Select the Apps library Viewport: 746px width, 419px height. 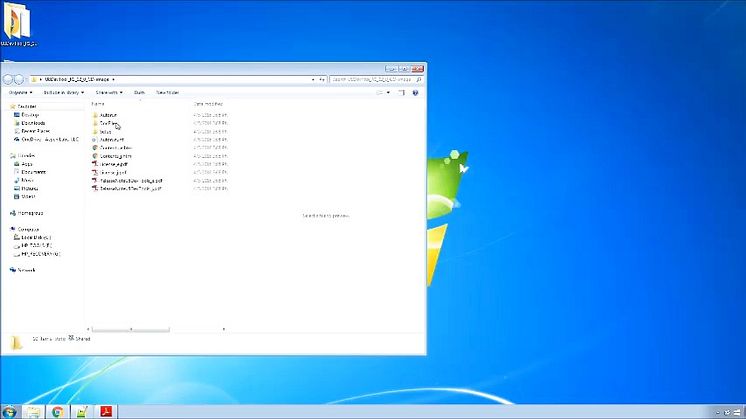pyautogui.click(x=27, y=164)
